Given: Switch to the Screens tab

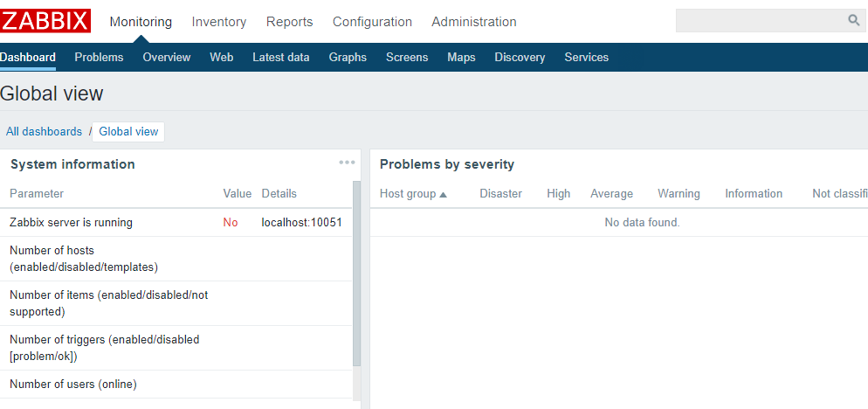Looking at the screenshot, I should [407, 58].
